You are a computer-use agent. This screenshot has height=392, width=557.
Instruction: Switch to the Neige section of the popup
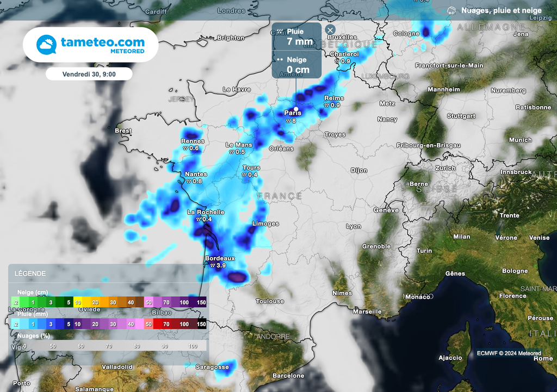point(296,65)
